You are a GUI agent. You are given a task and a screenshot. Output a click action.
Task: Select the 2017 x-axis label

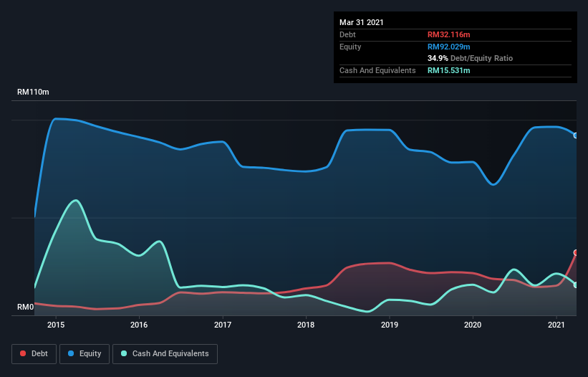point(223,325)
